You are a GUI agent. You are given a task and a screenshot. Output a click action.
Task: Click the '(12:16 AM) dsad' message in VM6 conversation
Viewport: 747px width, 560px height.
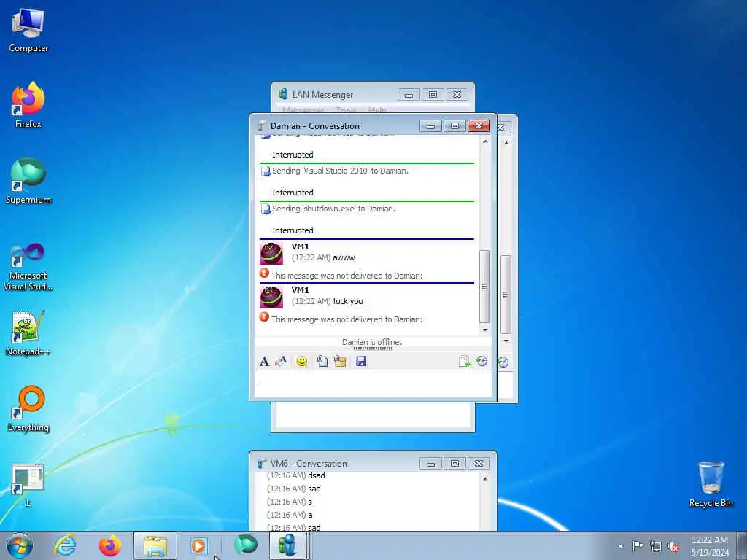[x=296, y=475]
